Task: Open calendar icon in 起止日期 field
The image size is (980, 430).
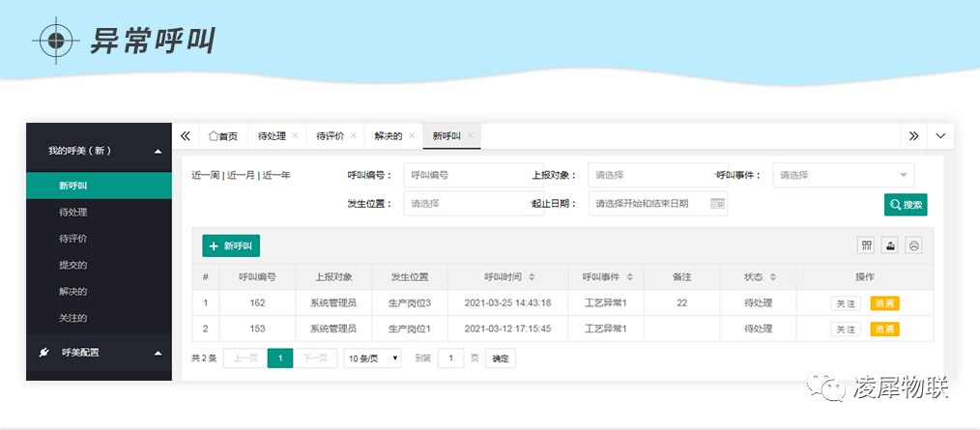Action: (716, 203)
